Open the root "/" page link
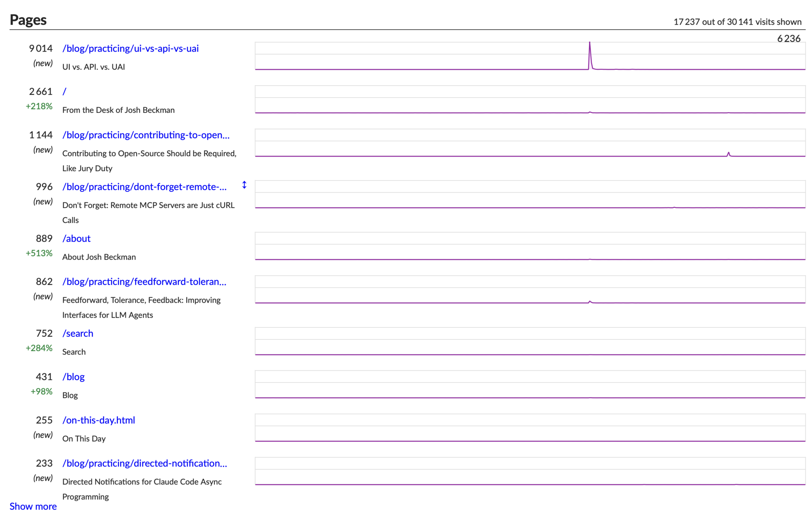 coord(65,92)
